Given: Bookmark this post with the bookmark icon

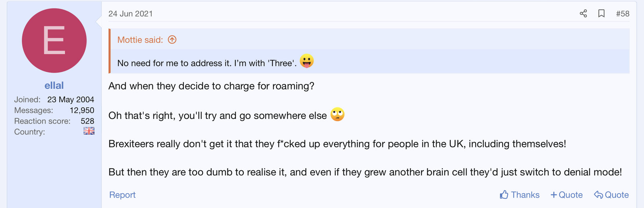Looking at the screenshot, I should pos(601,14).
